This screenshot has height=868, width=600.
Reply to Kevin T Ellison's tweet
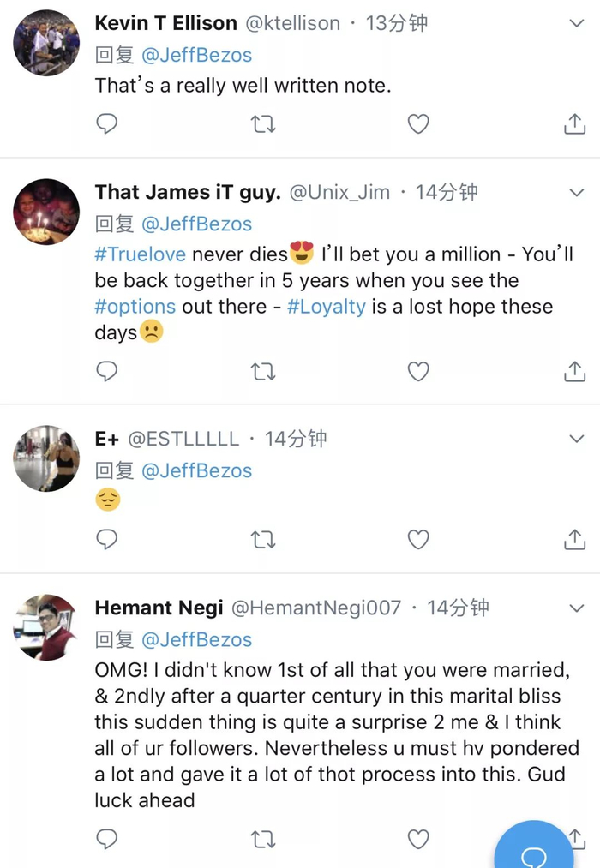106,125
